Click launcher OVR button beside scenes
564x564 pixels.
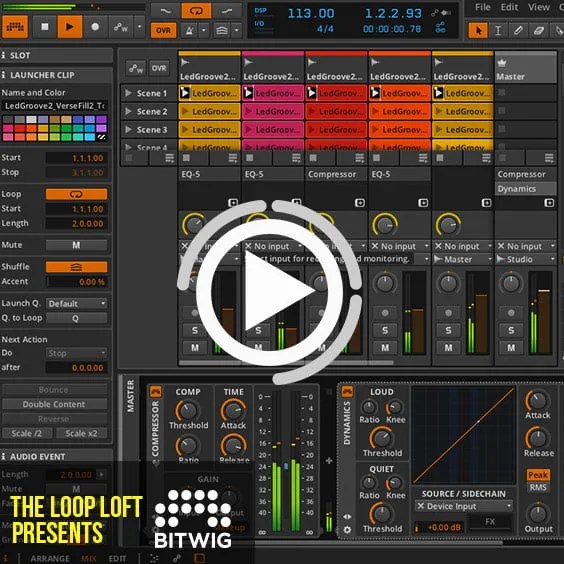click(159, 68)
